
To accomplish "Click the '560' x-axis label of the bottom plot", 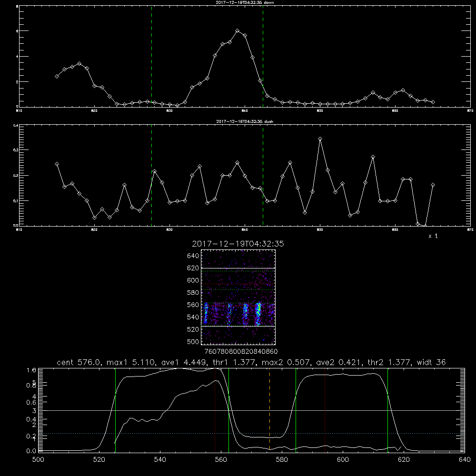I will (x=221, y=460).
